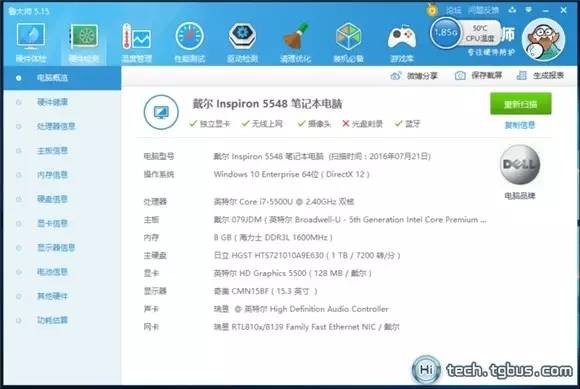The image size is (580, 389).
Task: Open the 清理优化 broom cleanup icon
Action: 296,42
